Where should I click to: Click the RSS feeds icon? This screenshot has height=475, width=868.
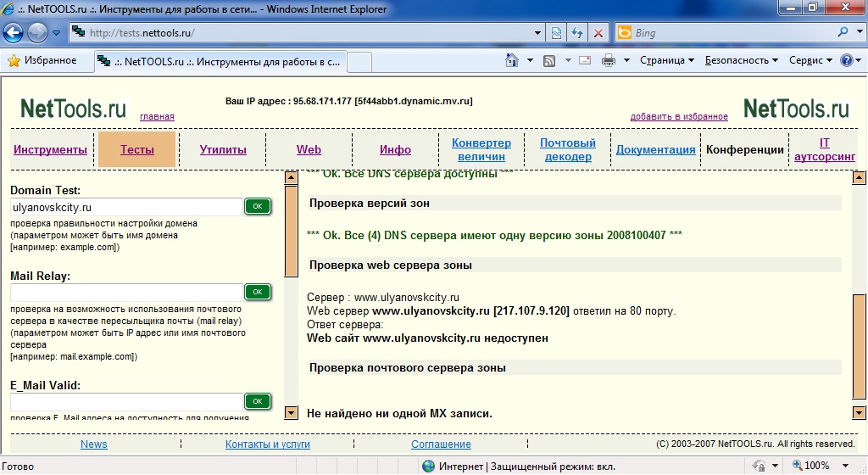pyautogui.click(x=549, y=61)
